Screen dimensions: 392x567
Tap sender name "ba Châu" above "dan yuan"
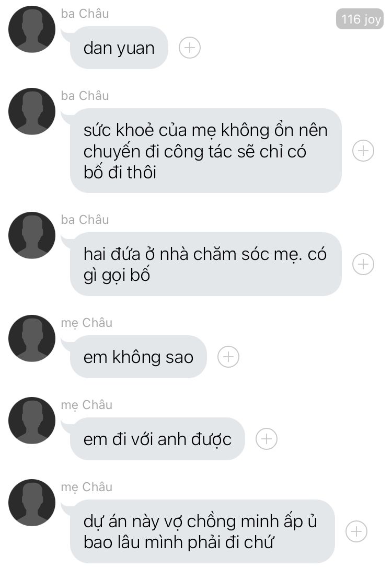pos(85,14)
